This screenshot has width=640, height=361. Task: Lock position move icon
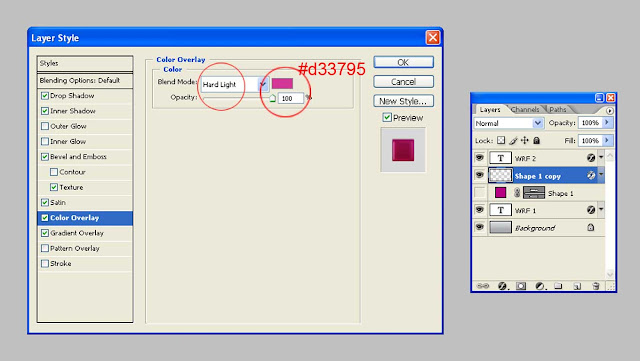[x=524, y=140]
